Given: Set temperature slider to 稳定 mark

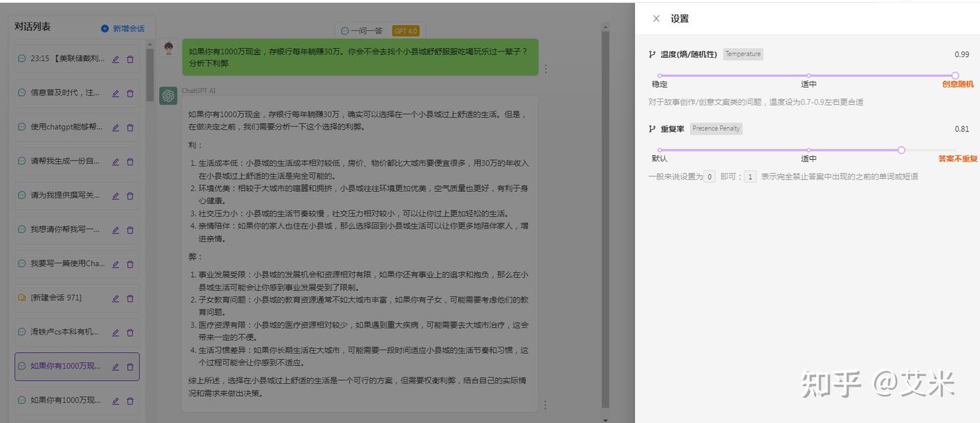Looking at the screenshot, I should tap(659, 75).
